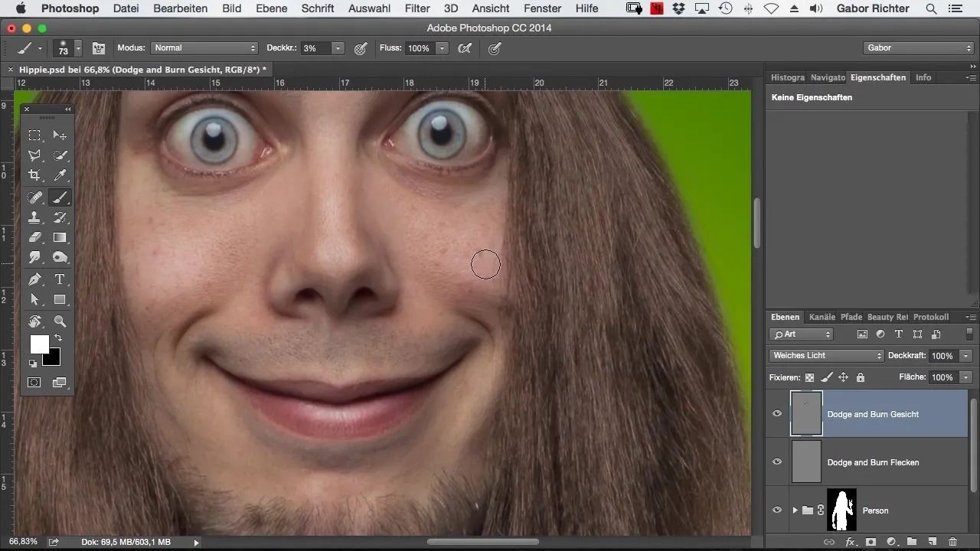This screenshot has height=551, width=980.
Task: Pick the Clone Stamp tool
Action: (x=34, y=217)
